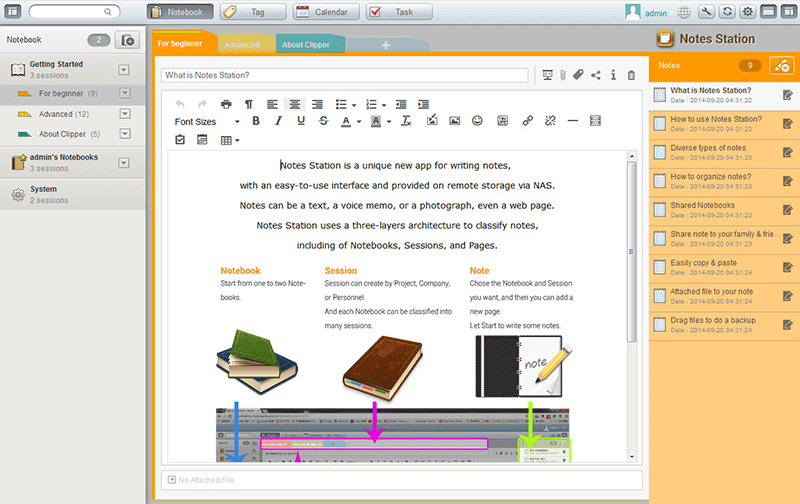Remove link with unlink icon
Image resolution: width=800 pixels, height=504 pixels.
click(550, 121)
